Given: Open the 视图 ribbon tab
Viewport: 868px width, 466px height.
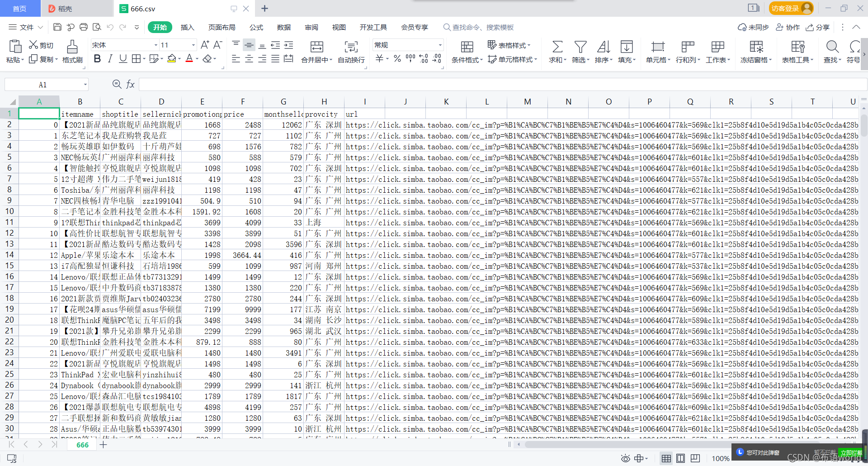Looking at the screenshot, I should (339, 27).
